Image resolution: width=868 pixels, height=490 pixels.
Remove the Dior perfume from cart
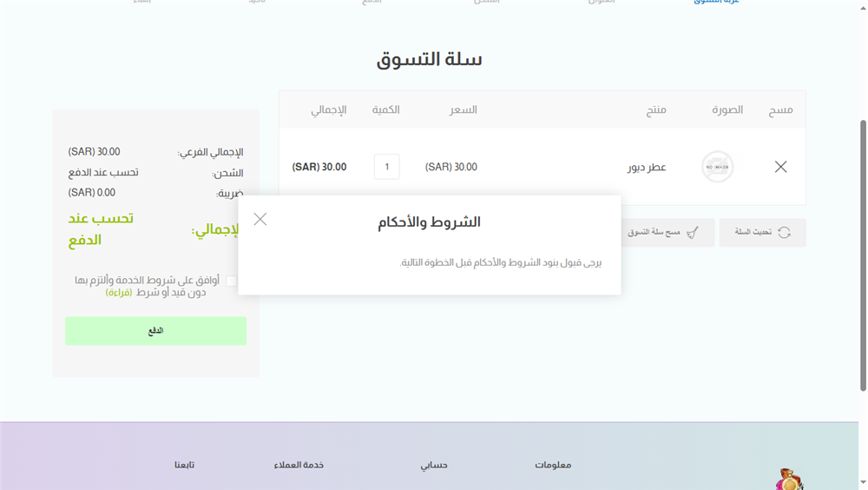point(780,167)
